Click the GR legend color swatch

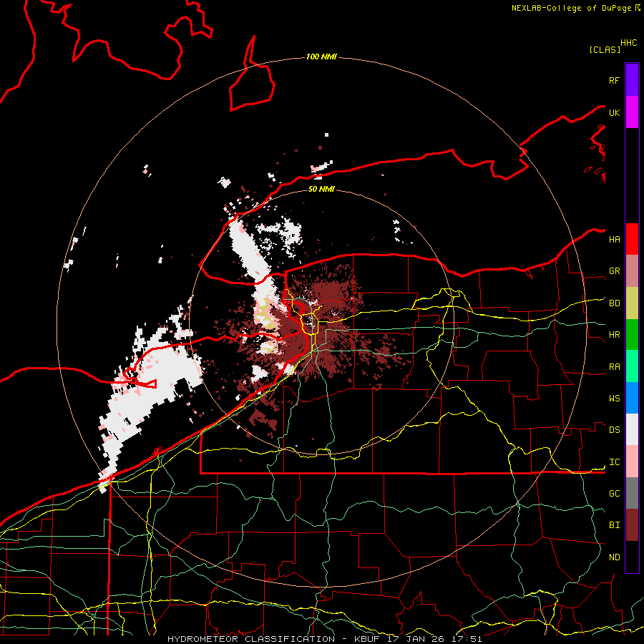pos(632,271)
